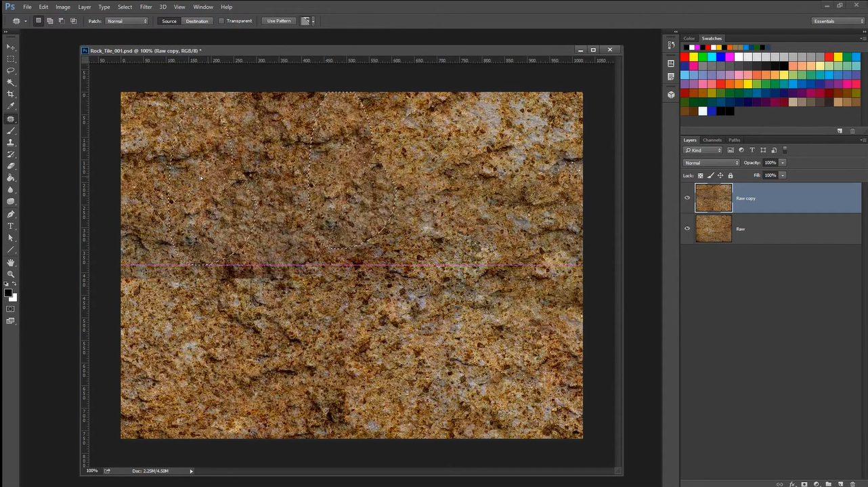Toggle visibility of the Raw layer

(687, 229)
